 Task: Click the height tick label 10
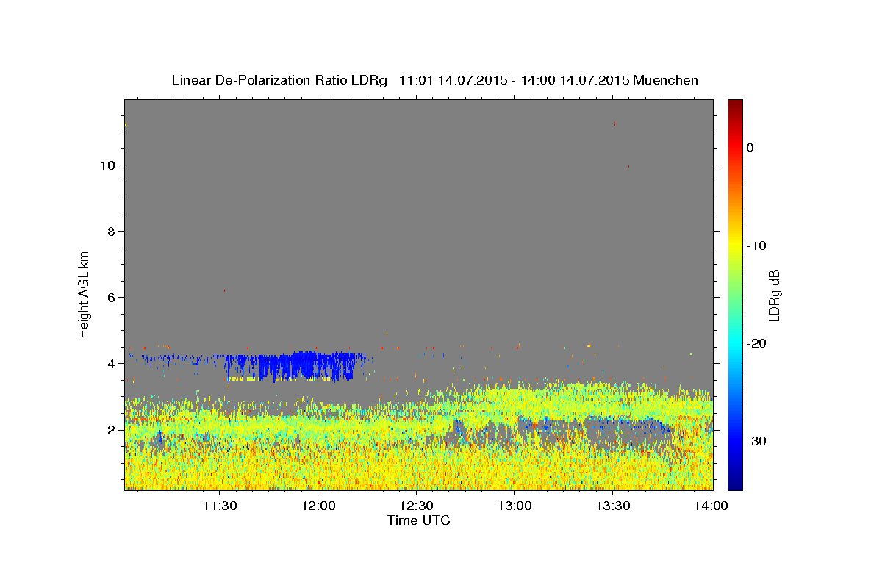[x=109, y=165]
